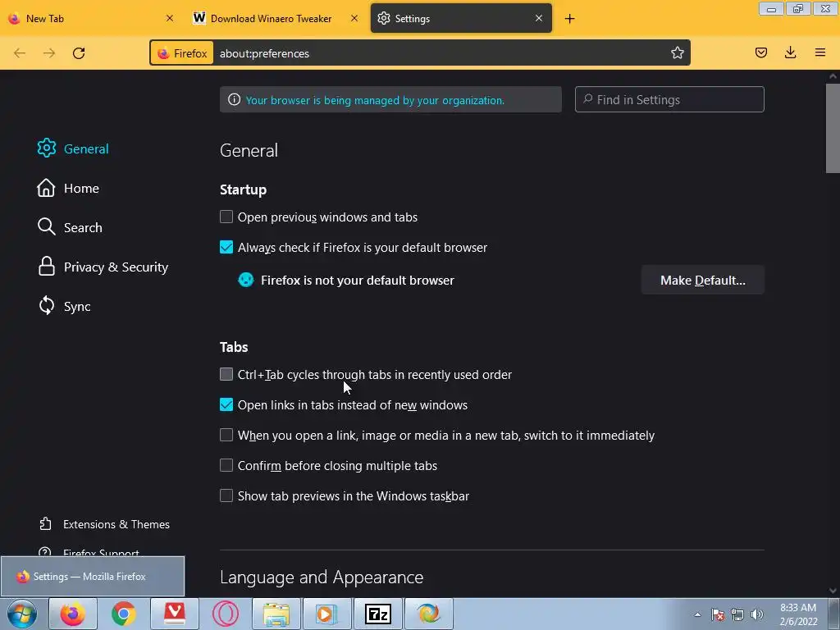Launch Opera from the taskbar

coord(226,614)
